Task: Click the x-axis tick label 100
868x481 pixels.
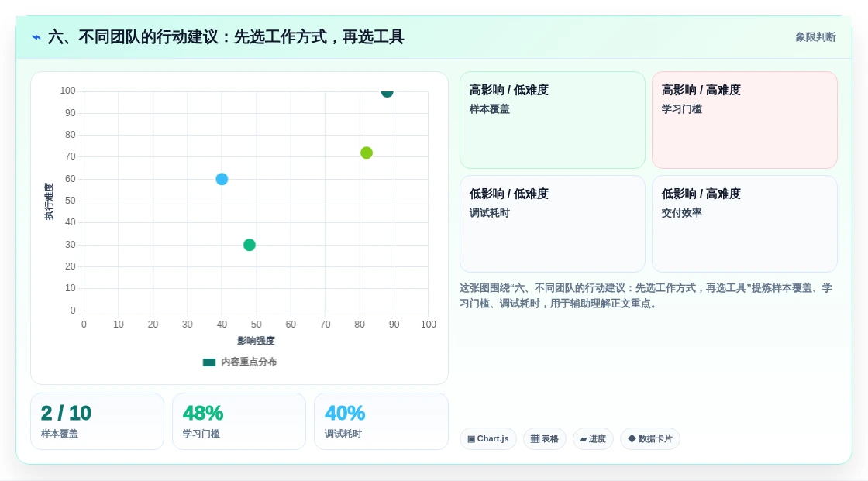Action: click(429, 325)
